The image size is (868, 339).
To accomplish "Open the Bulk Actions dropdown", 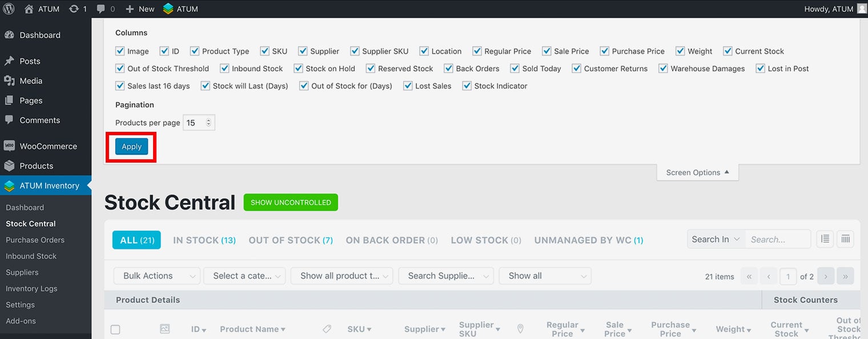I will (156, 276).
